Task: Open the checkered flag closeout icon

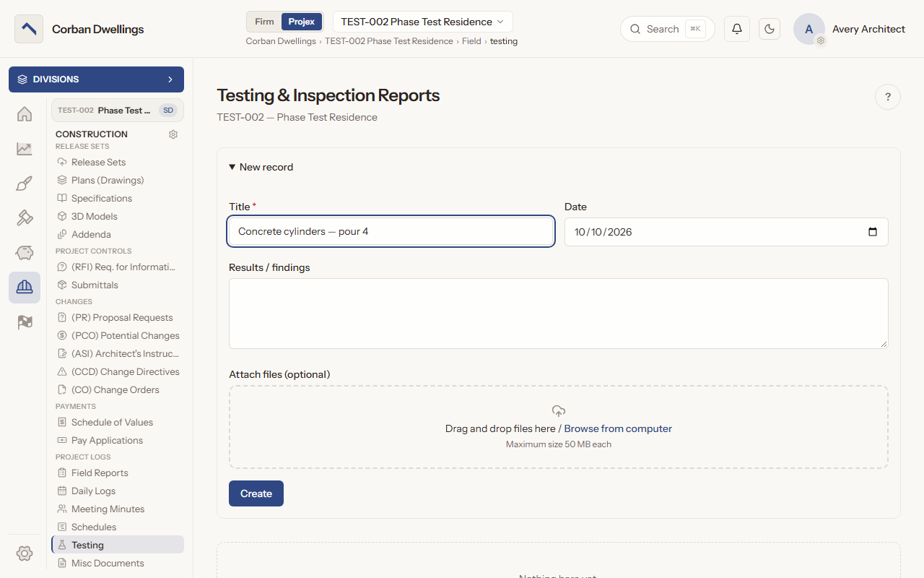Action: pyautogui.click(x=25, y=322)
